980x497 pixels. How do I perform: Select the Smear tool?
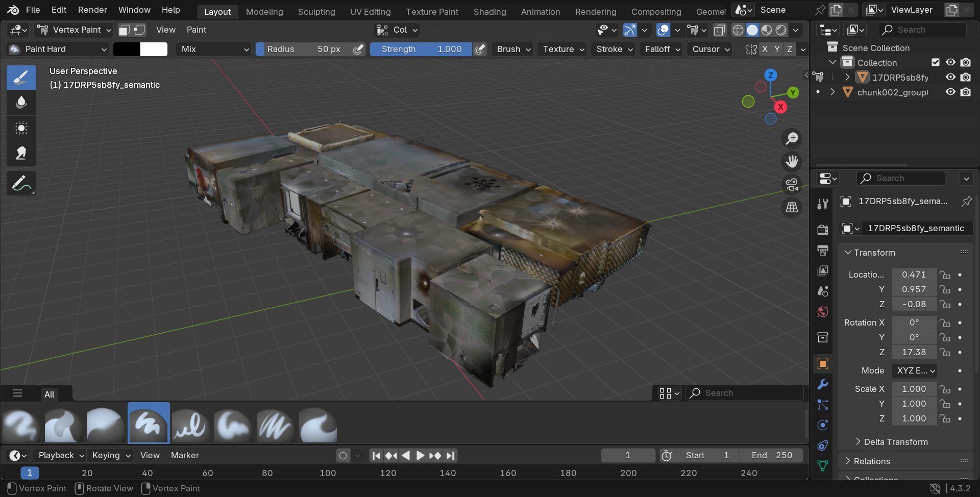pos(21,154)
